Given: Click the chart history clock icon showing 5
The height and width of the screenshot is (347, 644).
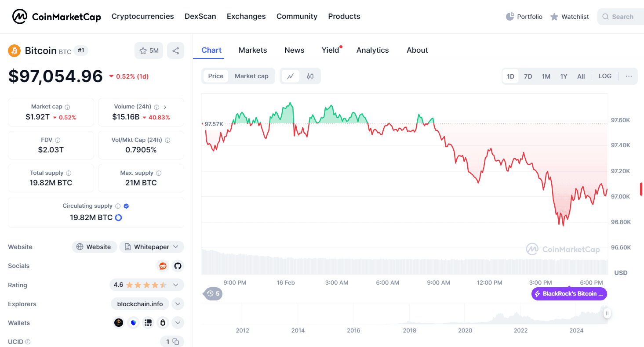Looking at the screenshot, I should point(212,293).
